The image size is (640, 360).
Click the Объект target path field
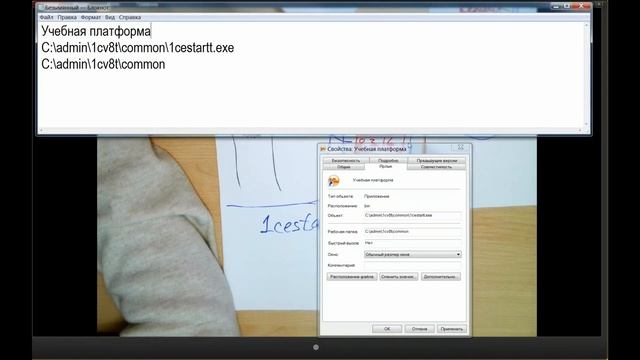coord(413,215)
